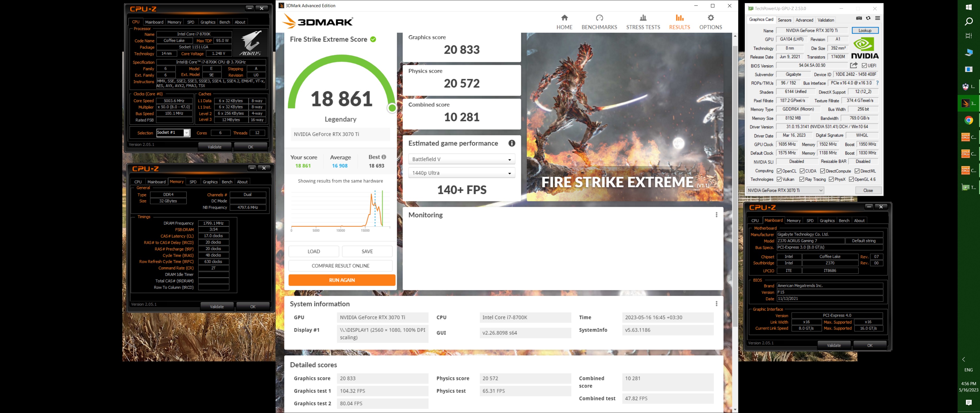
Task: Click the NVIDIA logo in GPU-Z
Action: 865,48
